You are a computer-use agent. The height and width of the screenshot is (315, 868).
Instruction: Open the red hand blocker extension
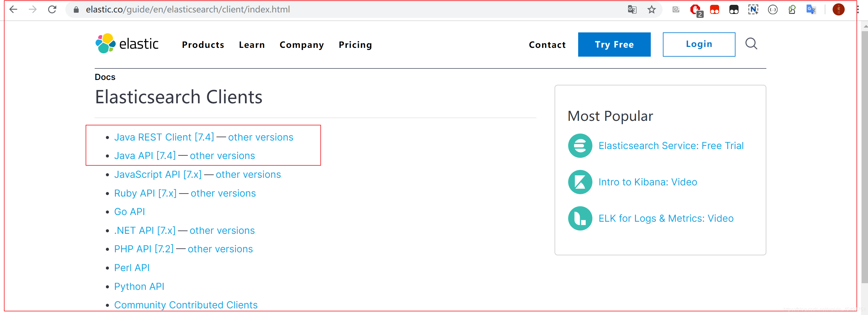[x=696, y=10]
